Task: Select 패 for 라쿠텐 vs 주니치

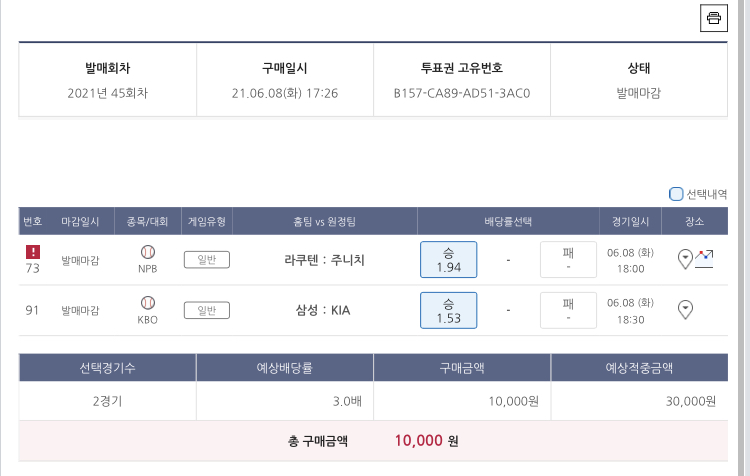Action: [x=568, y=260]
